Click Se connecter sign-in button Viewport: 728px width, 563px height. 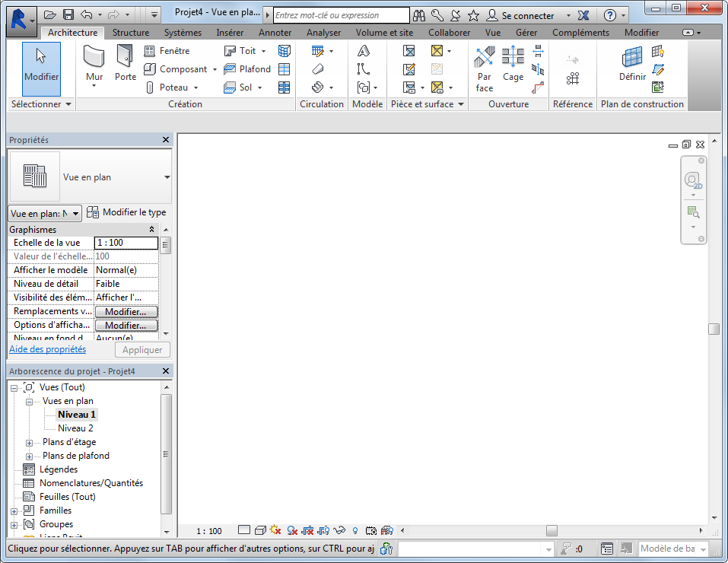520,15
